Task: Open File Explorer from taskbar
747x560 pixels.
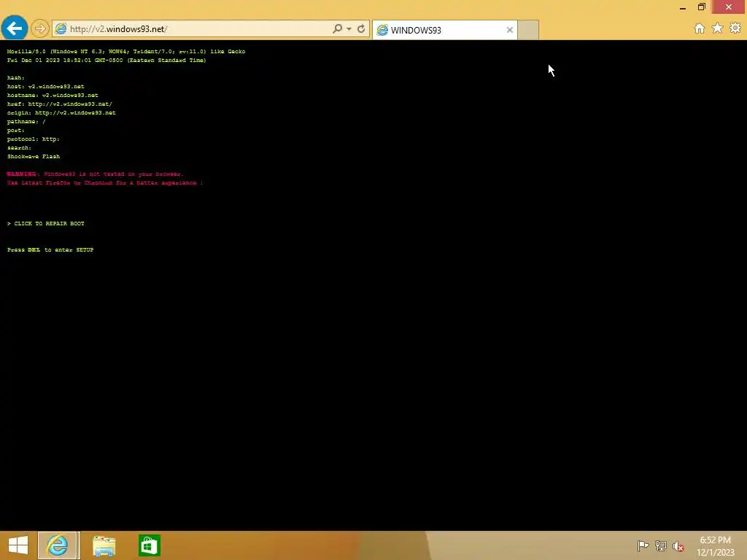Action: click(x=104, y=545)
